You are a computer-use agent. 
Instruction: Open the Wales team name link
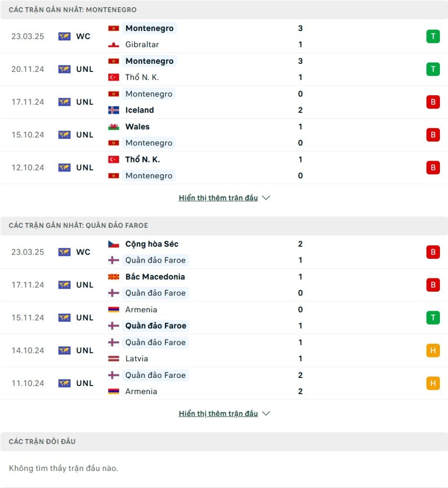pos(137,127)
